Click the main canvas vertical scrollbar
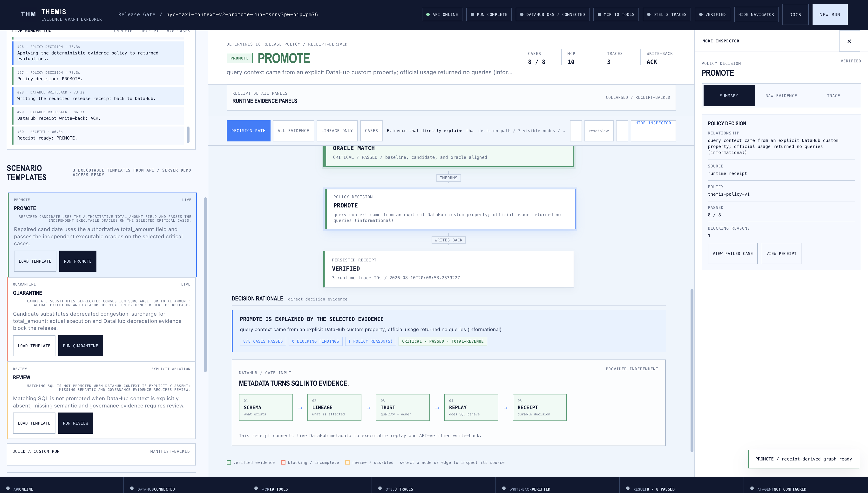 [x=692, y=370]
